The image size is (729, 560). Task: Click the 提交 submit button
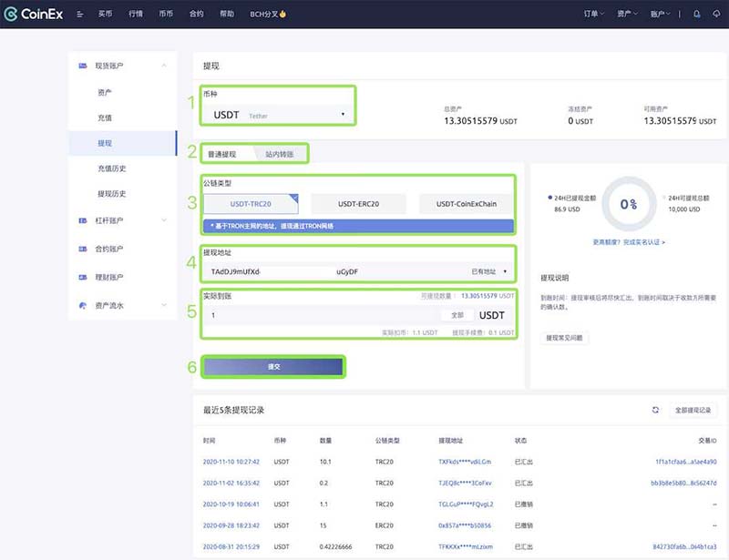click(x=276, y=366)
